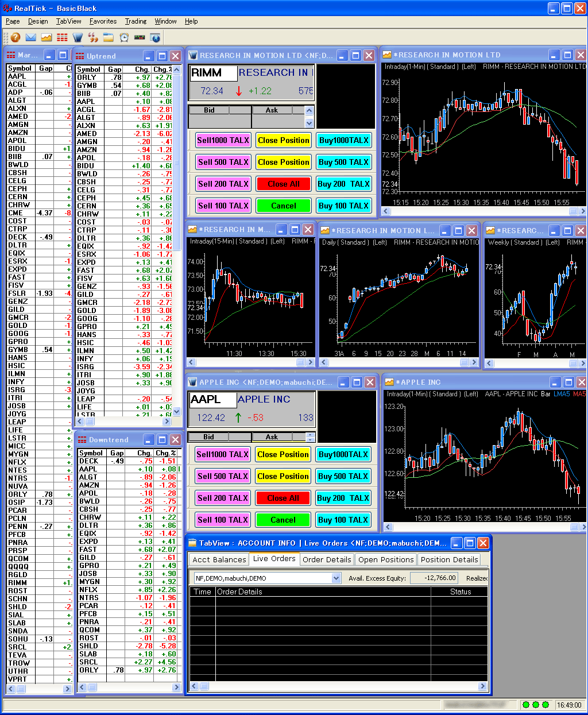Click Bid column header in RIMM order window

pyautogui.click(x=209, y=110)
